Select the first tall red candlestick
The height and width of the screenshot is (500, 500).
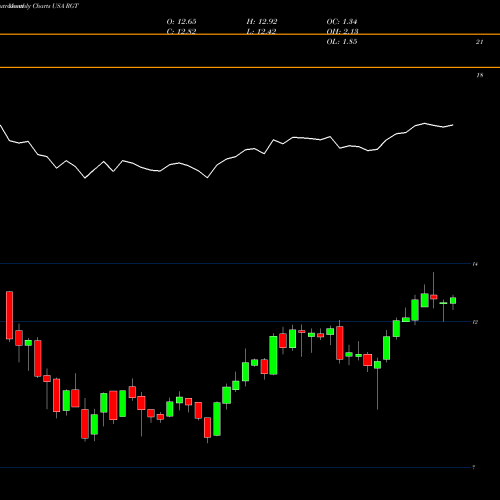tap(9, 315)
